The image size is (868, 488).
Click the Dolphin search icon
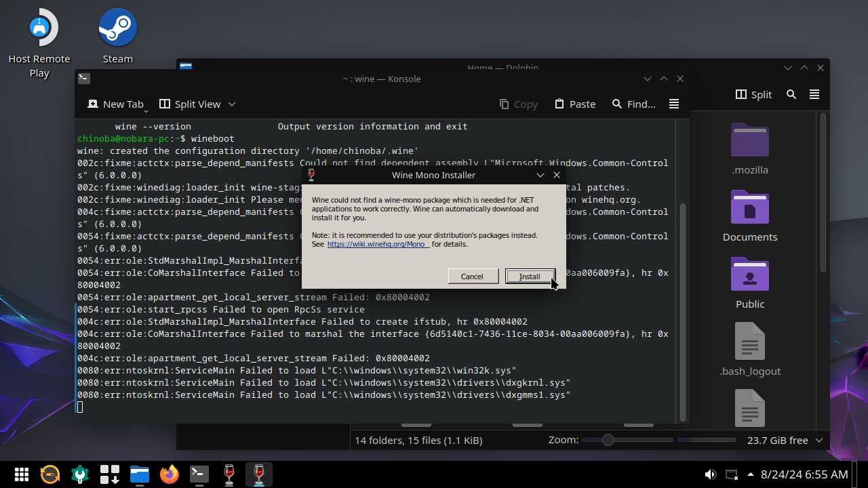pos(791,94)
